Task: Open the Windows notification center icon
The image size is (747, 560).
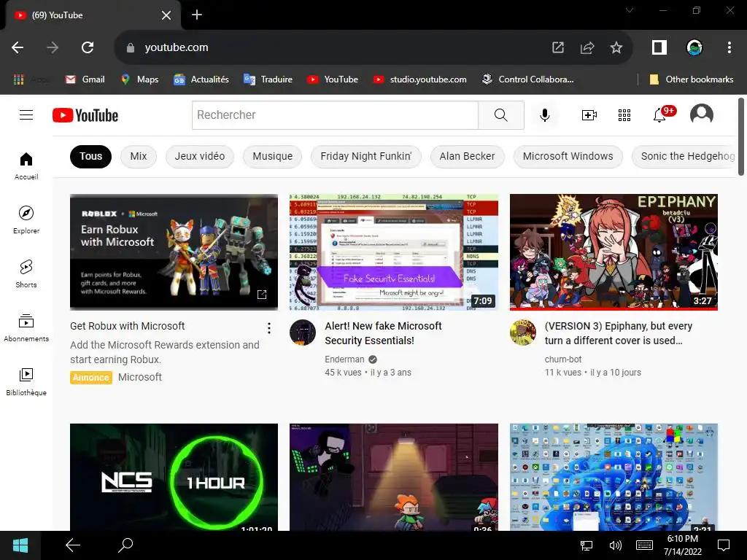Action: 724,545
